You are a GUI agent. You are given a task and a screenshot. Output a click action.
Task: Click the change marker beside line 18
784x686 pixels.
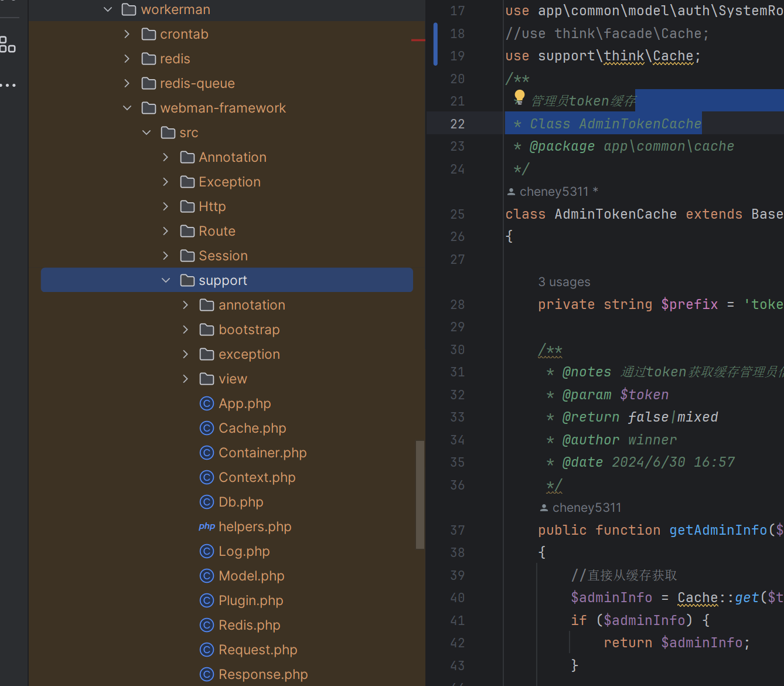click(435, 45)
